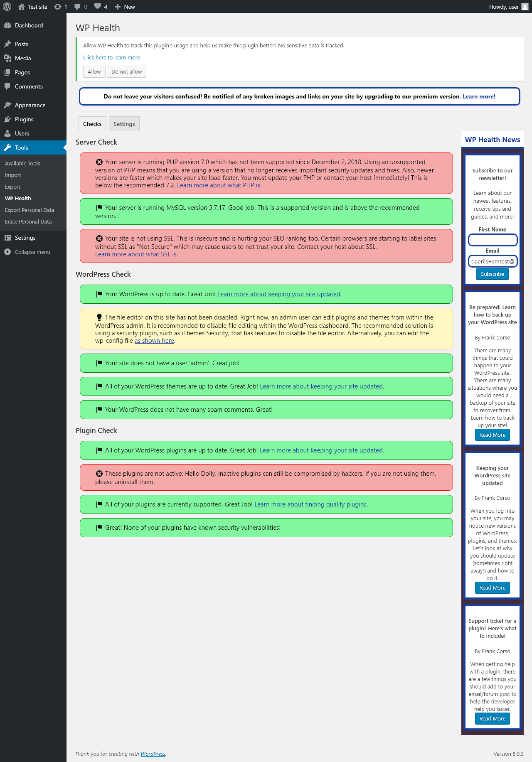This screenshot has height=762, width=532.
Task: Click the Settings sliders icon in sidebar
Action: 7,238
